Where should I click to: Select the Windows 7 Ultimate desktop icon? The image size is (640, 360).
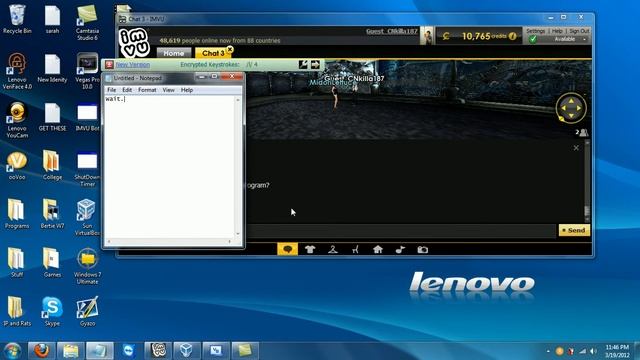tap(87, 266)
